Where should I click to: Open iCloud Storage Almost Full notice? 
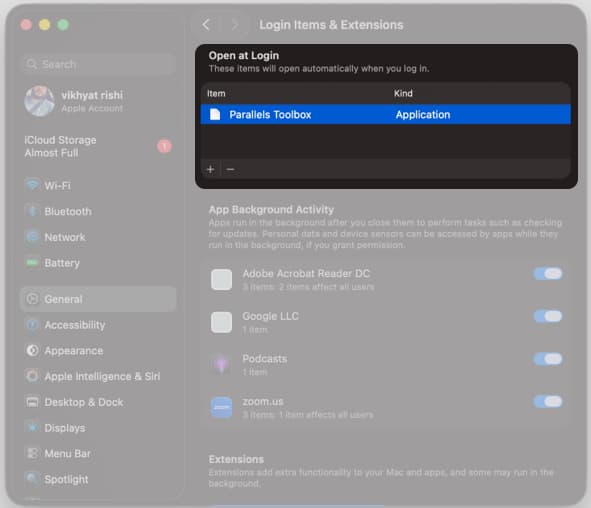pos(98,146)
